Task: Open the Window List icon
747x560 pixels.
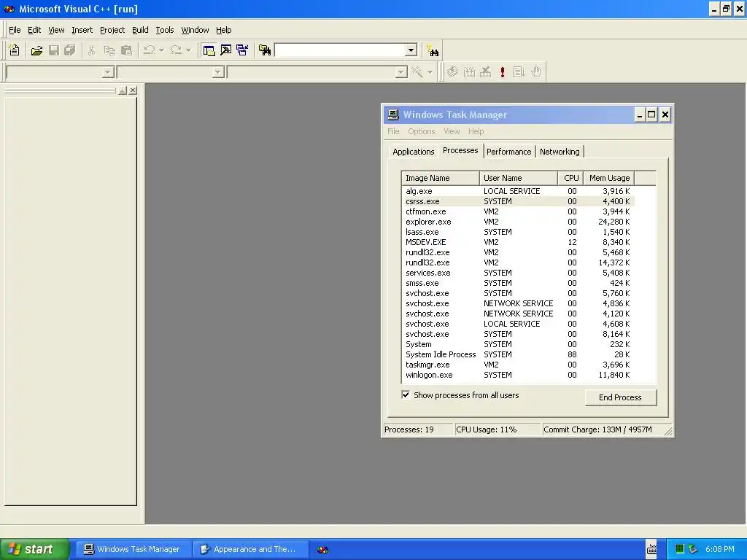Action: pos(242,50)
